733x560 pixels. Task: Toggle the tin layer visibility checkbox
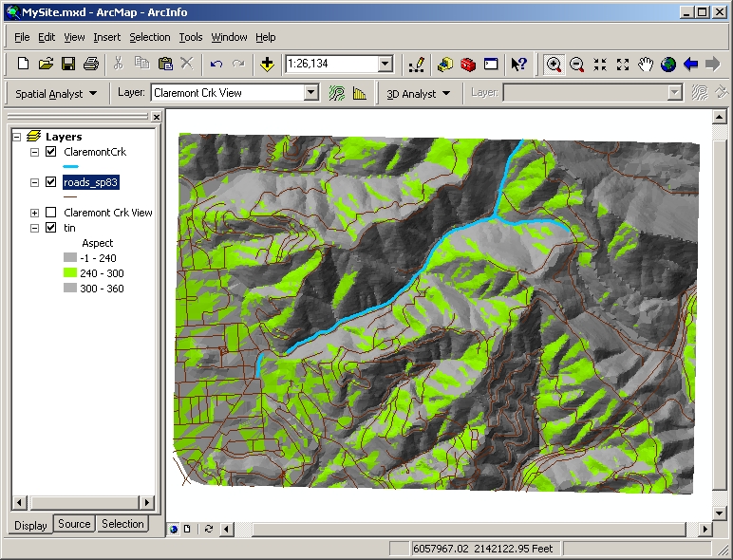(x=51, y=228)
